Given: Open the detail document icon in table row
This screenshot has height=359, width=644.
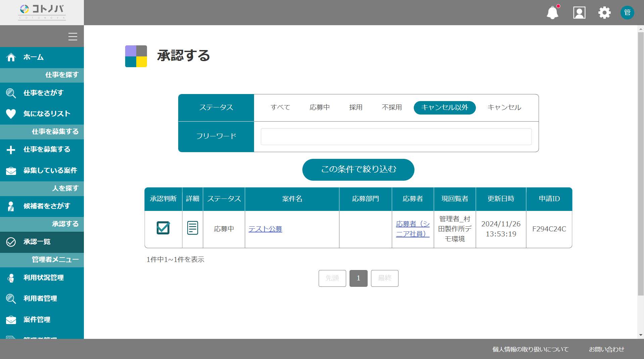Looking at the screenshot, I should (193, 228).
